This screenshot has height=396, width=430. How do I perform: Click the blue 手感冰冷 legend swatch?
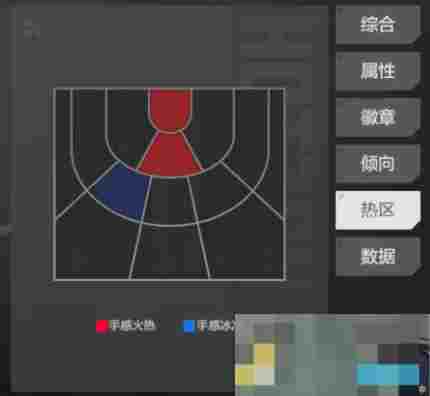pos(189,326)
